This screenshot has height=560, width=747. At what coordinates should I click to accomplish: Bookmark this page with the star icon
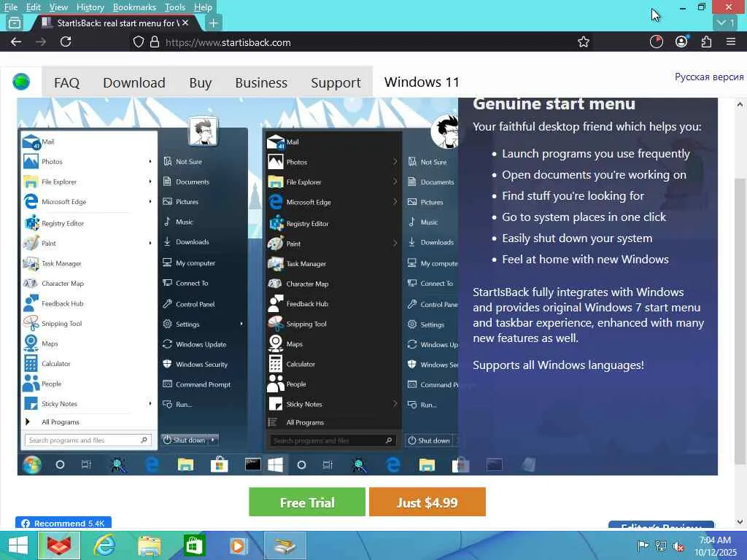583,42
